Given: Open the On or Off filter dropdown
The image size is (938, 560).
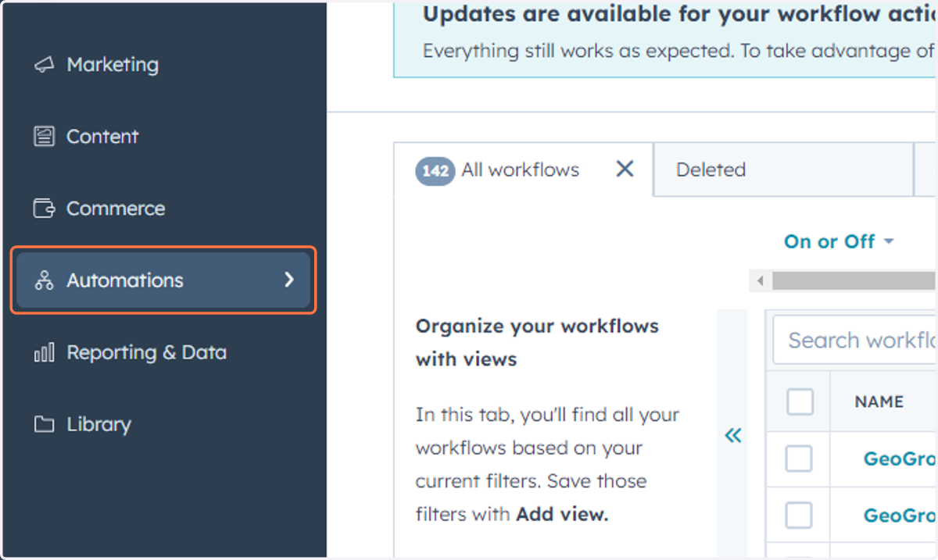Looking at the screenshot, I should coord(839,241).
